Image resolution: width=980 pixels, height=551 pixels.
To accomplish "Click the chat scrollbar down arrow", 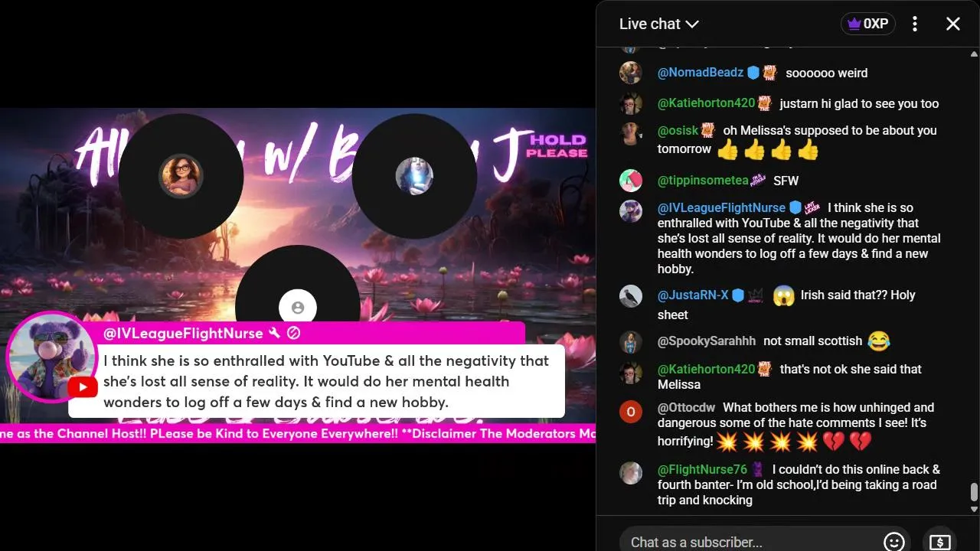I will coord(974,509).
